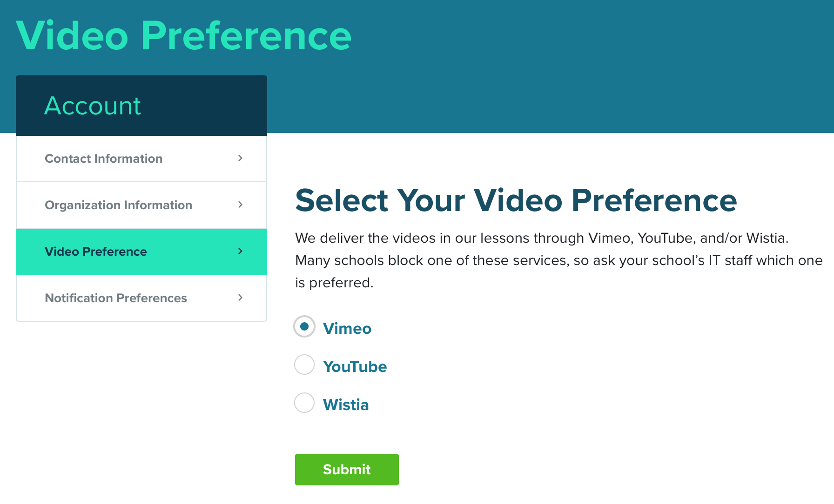Expand the Contact Information chevron
The image size is (834, 504).
[241, 158]
